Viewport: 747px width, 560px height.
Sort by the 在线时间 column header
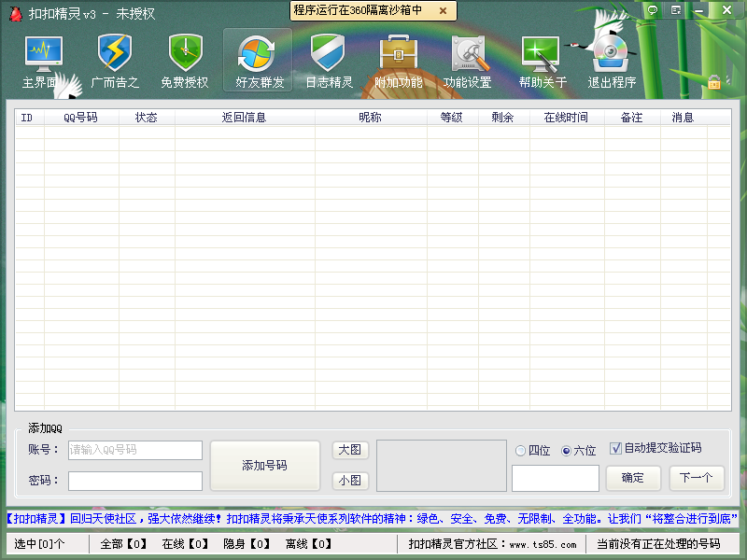click(567, 118)
